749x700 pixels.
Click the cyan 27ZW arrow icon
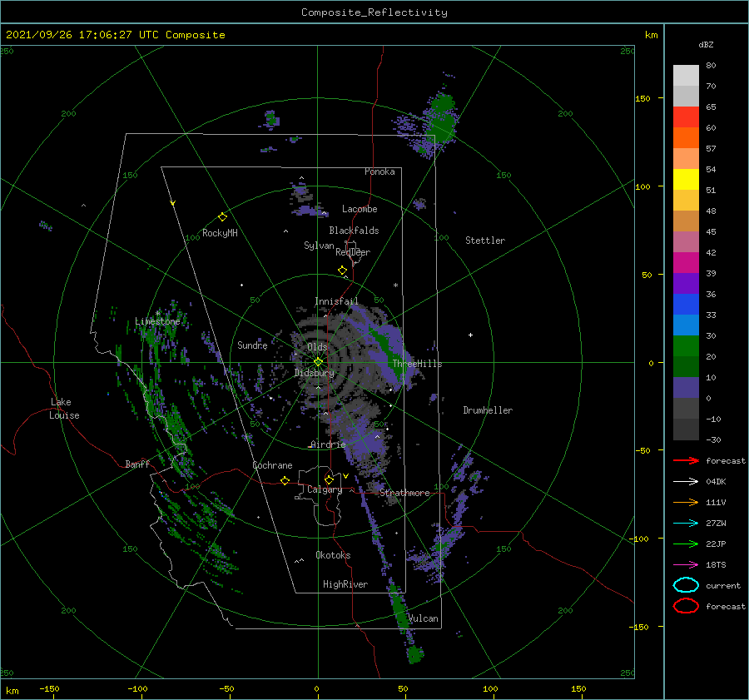686,524
